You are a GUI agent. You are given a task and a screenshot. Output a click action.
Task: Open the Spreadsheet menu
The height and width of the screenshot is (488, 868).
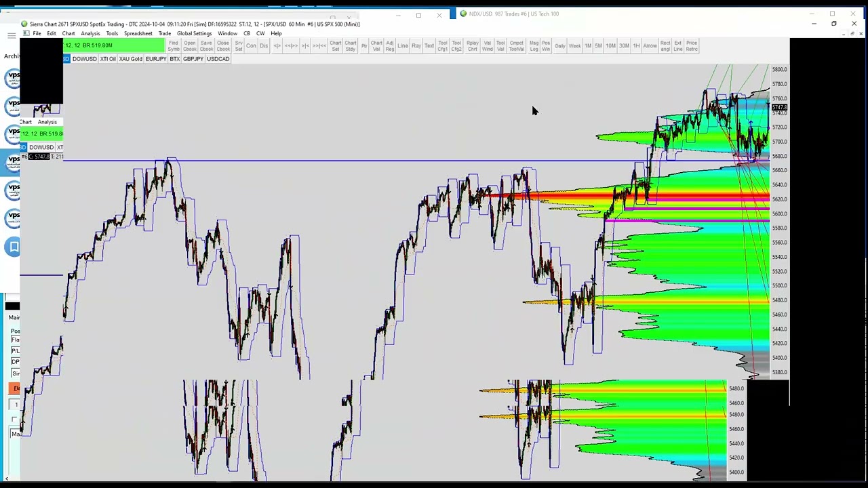coord(138,33)
